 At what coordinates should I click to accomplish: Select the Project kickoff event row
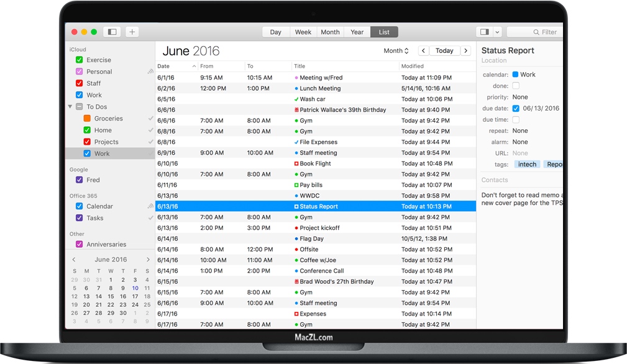pos(316,228)
